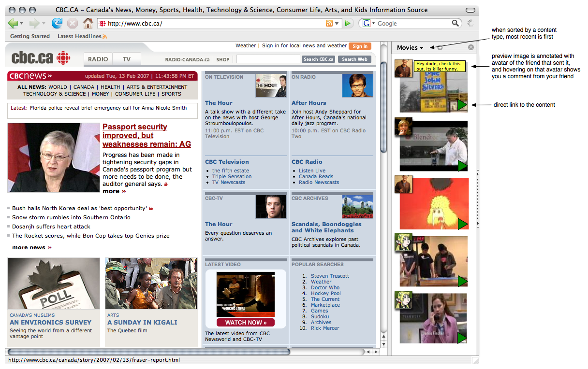Click the horizontal scrollbar thumb
The image size is (588, 369).
[x=149, y=352]
